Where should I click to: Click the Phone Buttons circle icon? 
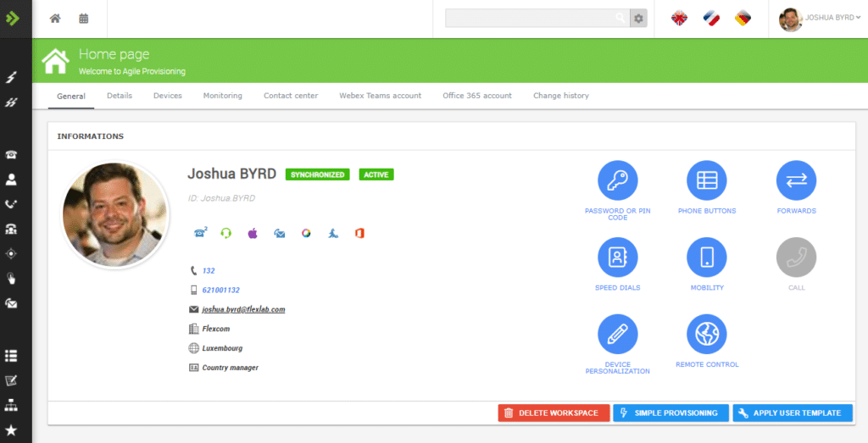706,180
